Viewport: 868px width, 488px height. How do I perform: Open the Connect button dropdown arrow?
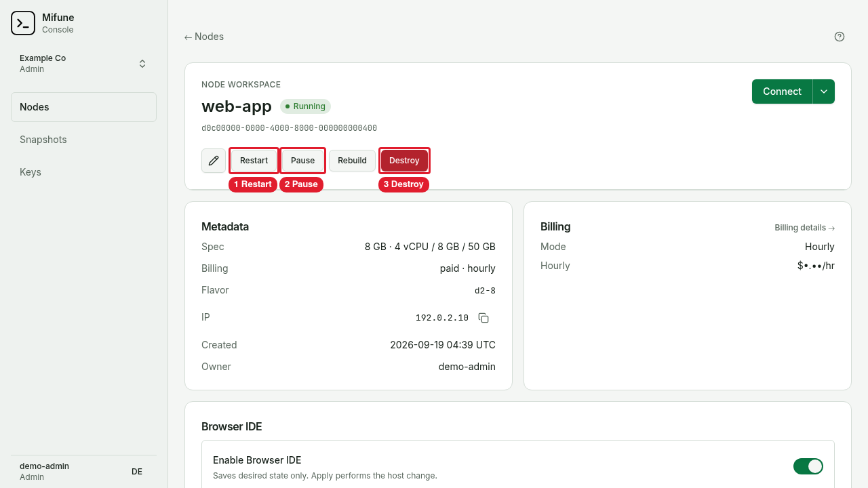(824, 91)
